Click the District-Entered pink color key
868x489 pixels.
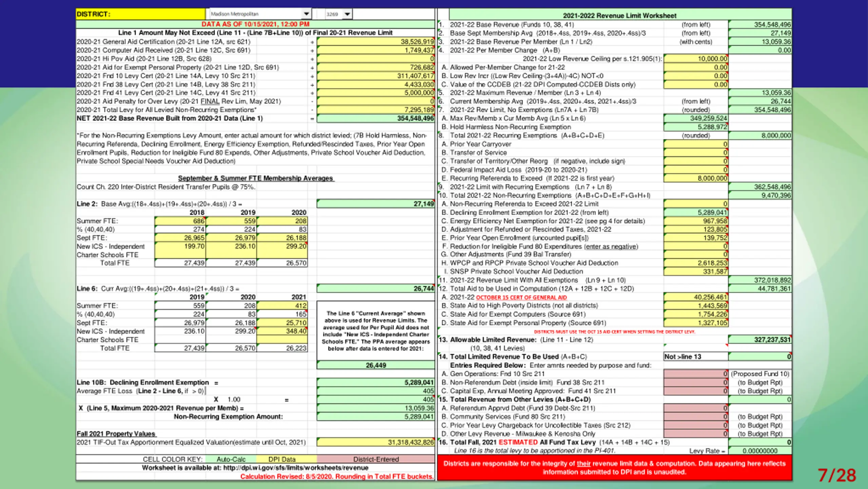(376, 459)
